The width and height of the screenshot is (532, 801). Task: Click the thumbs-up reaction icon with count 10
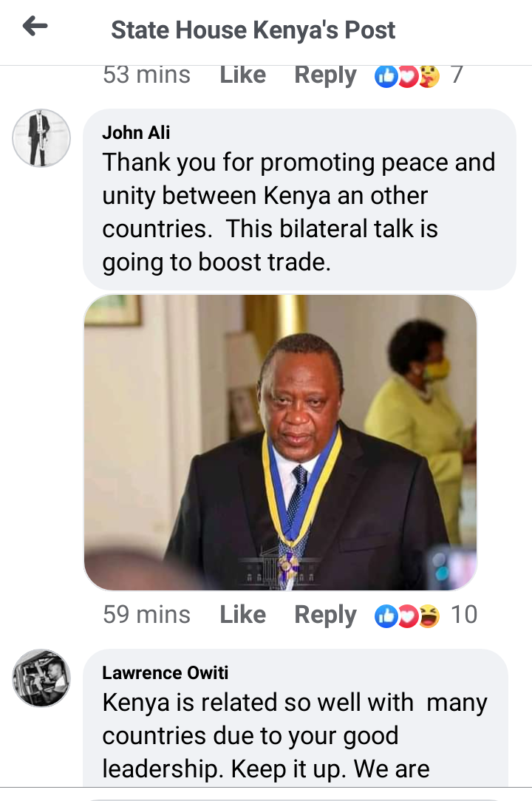(x=386, y=616)
